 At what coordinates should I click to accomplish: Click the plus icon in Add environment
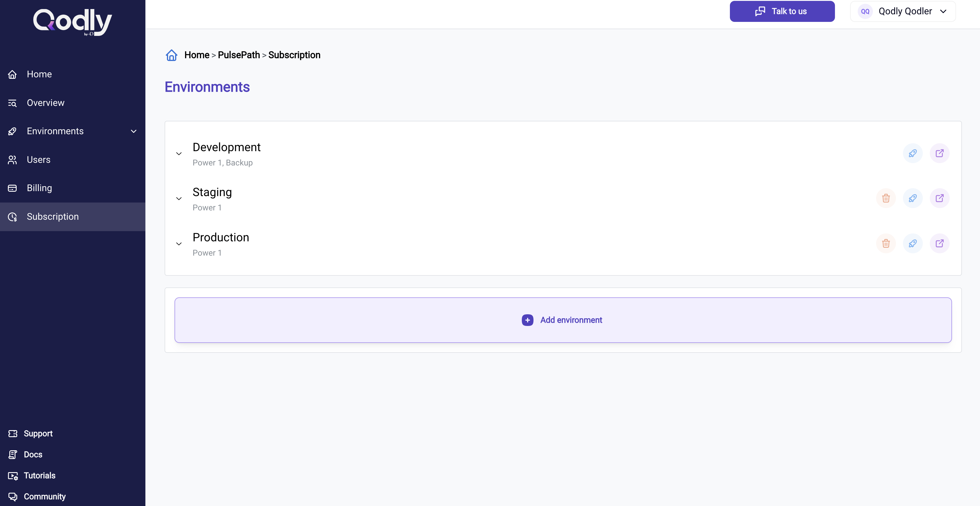click(527, 320)
